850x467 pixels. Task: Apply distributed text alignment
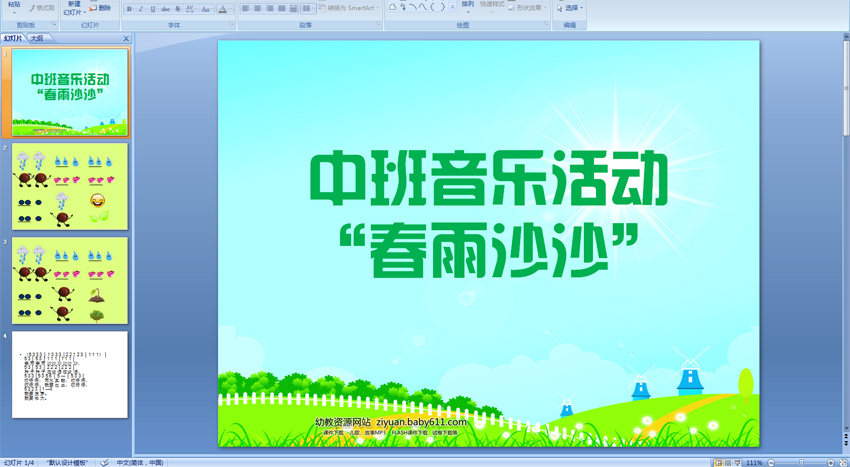(x=293, y=8)
